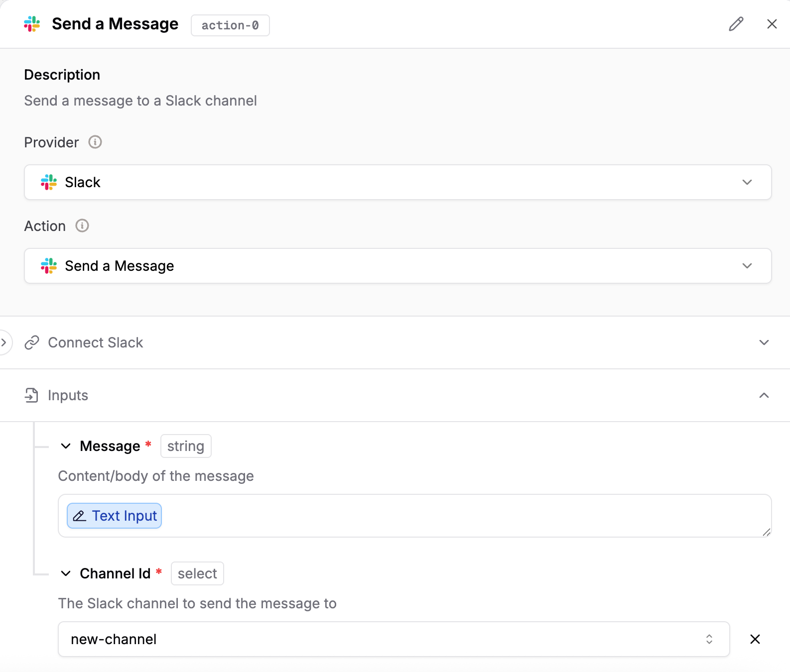Collapse the Channel Id field group
The height and width of the screenshot is (672, 790).
66,573
